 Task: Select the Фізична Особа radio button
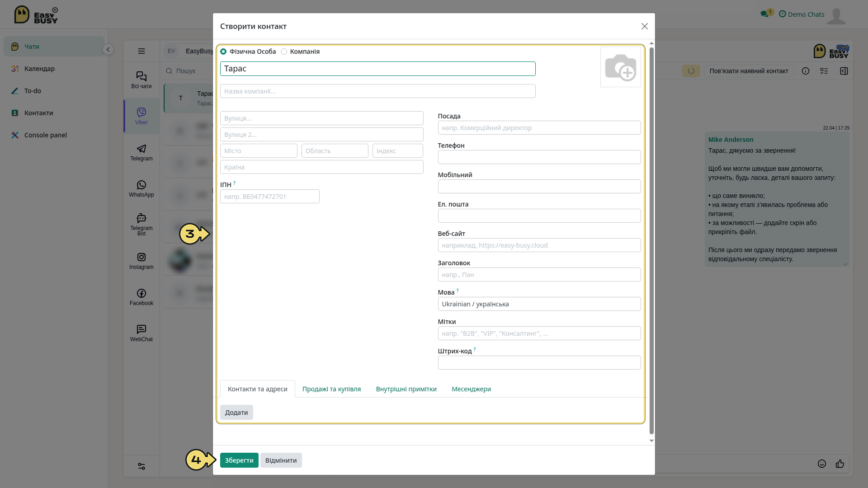223,52
